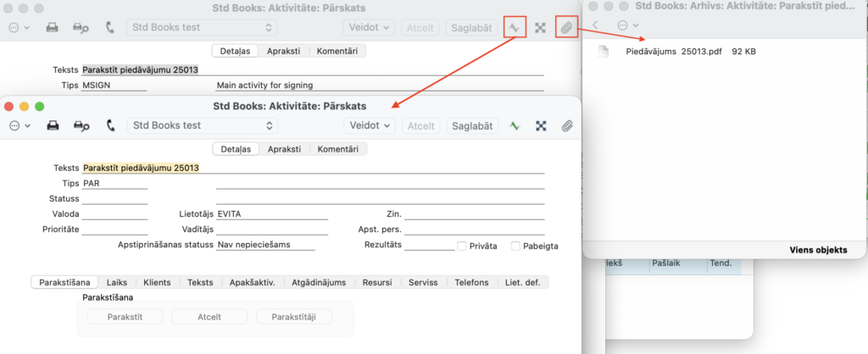Click the red-boxed paperclip in the background window
Viewport: 868px width, 354px height.
click(566, 27)
